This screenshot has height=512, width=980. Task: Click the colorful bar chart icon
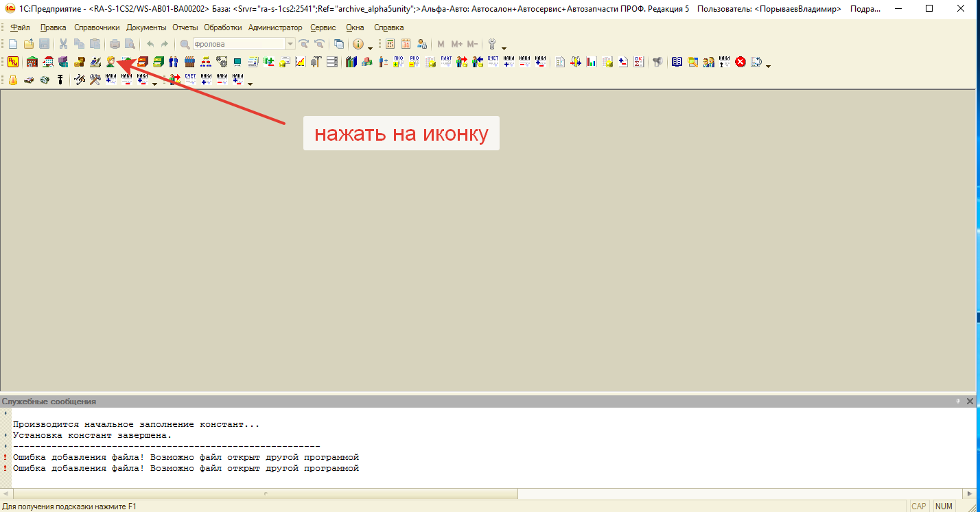click(x=592, y=62)
